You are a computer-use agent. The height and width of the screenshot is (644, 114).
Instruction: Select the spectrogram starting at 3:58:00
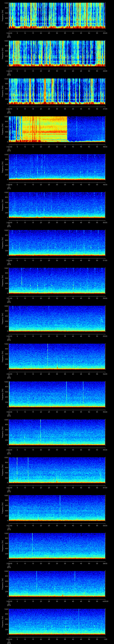57,546
